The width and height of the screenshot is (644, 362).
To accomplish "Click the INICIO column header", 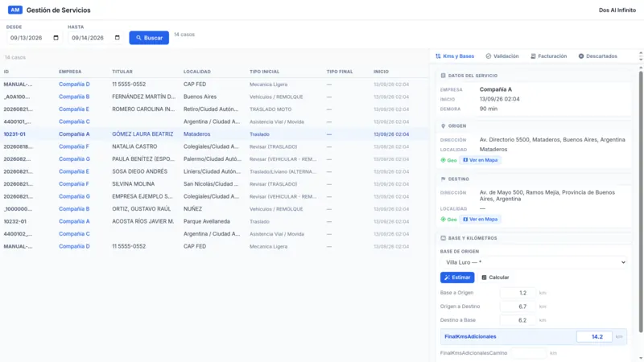I will click(x=381, y=72).
